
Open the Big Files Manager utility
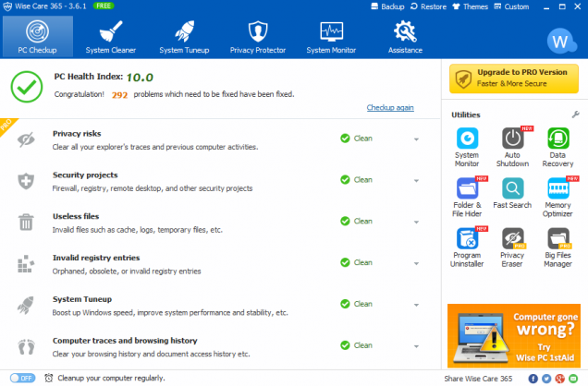558,238
